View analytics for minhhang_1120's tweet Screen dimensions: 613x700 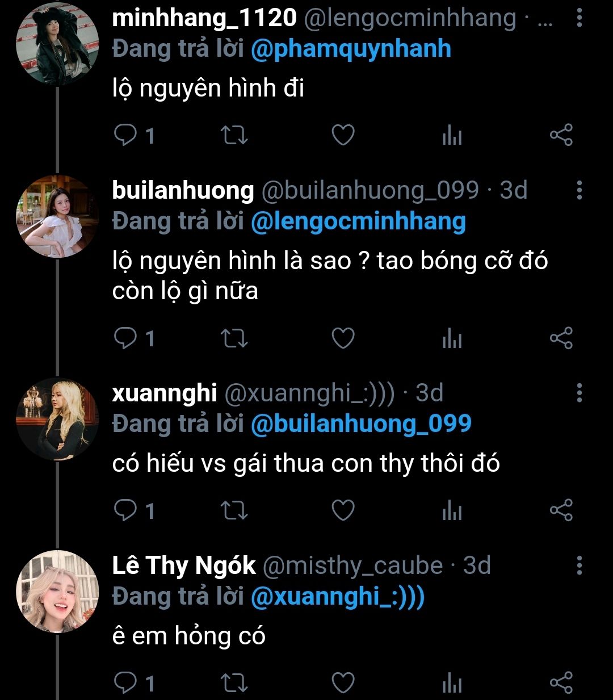point(452,136)
